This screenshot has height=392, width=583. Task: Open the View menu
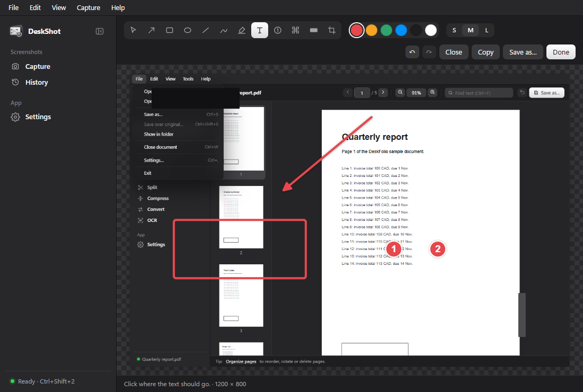pyautogui.click(x=59, y=8)
